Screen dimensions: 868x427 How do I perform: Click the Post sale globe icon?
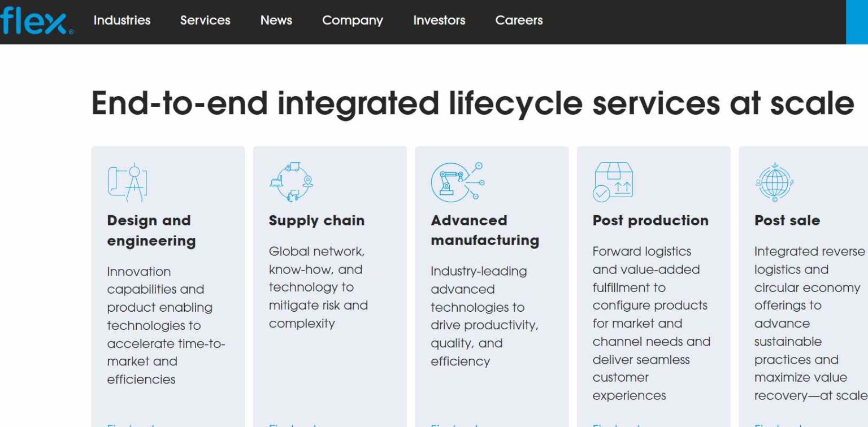click(774, 181)
